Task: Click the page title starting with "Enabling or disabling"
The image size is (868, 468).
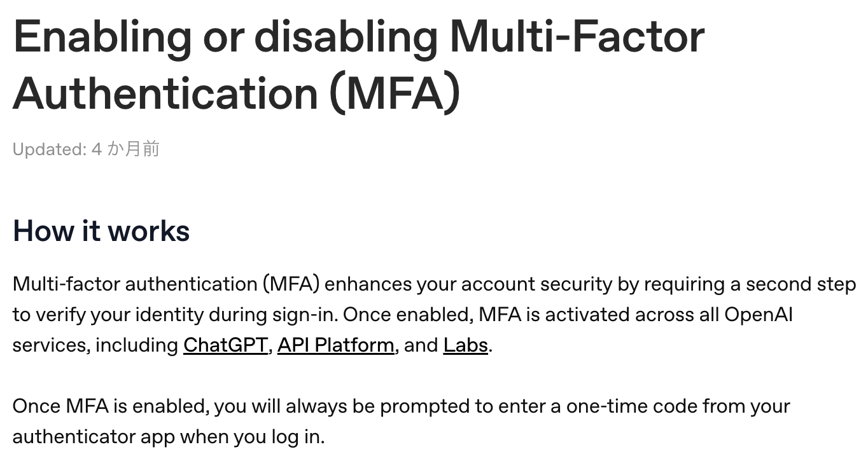Action: coord(359,65)
